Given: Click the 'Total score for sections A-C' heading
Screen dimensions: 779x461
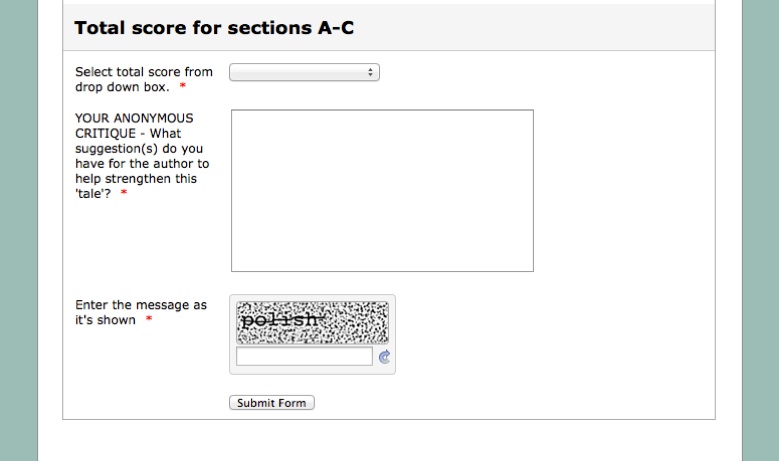Looking at the screenshot, I should coord(214,28).
